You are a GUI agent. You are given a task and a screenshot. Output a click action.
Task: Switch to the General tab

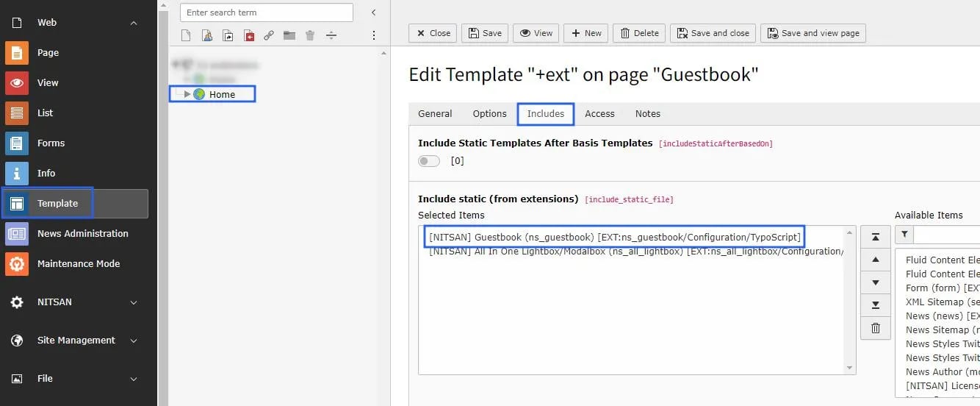tap(435, 114)
